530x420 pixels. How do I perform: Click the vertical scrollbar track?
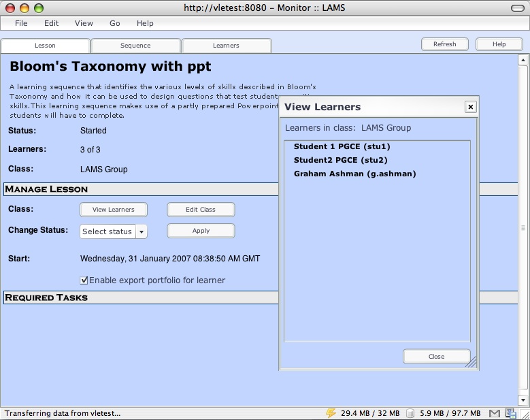(x=523, y=306)
